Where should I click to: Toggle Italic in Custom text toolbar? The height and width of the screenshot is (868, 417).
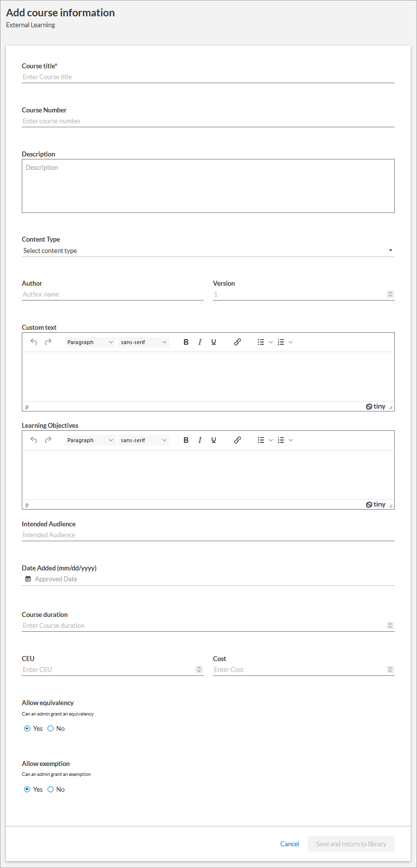coord(200,342)
